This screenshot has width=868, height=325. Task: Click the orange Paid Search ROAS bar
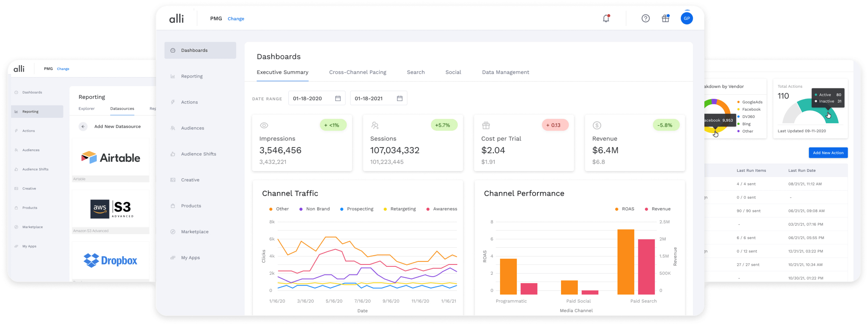click(x=625, y=262)
